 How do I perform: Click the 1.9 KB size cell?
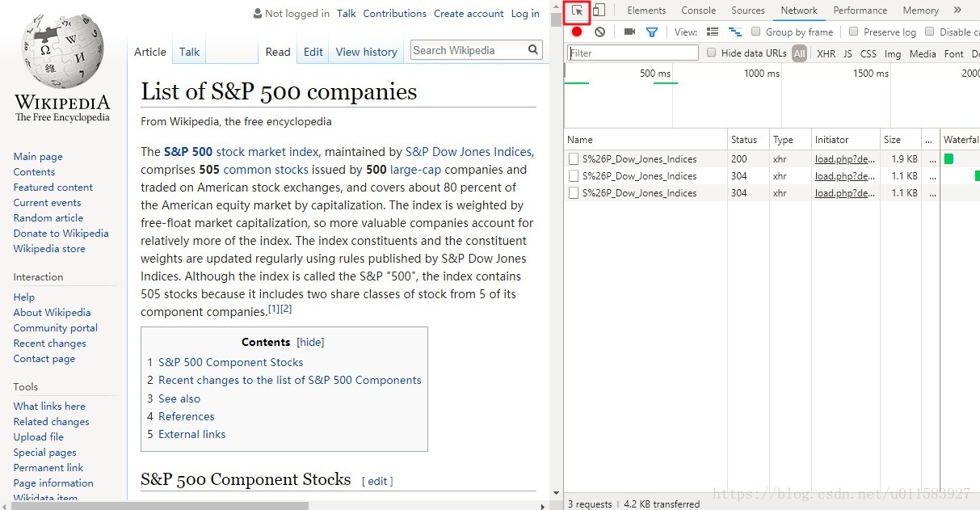[x=901, y=159]
